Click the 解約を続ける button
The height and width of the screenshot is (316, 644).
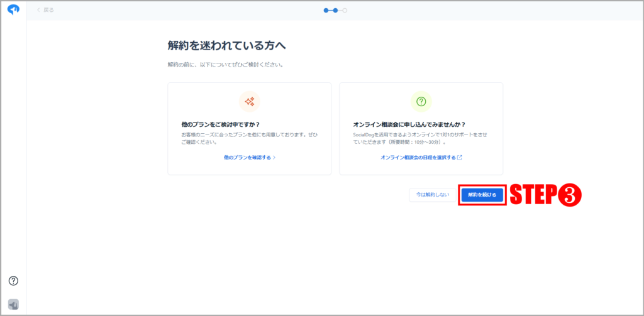[482, 195]
